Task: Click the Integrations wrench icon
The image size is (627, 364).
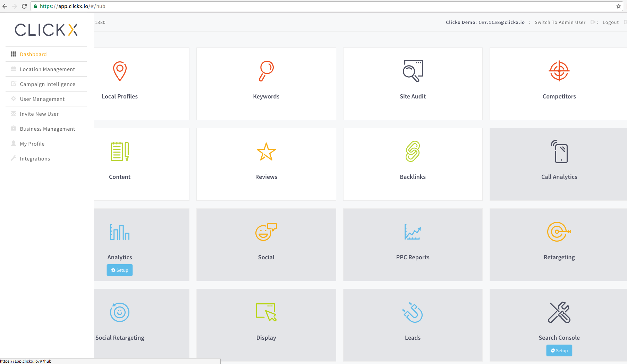Action: point(14,158)
